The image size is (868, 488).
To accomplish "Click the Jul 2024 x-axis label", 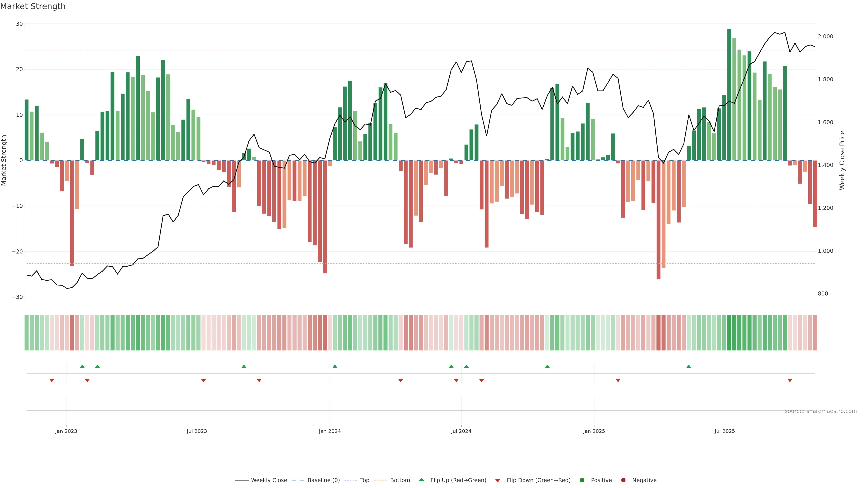I will tap(461, 431).
